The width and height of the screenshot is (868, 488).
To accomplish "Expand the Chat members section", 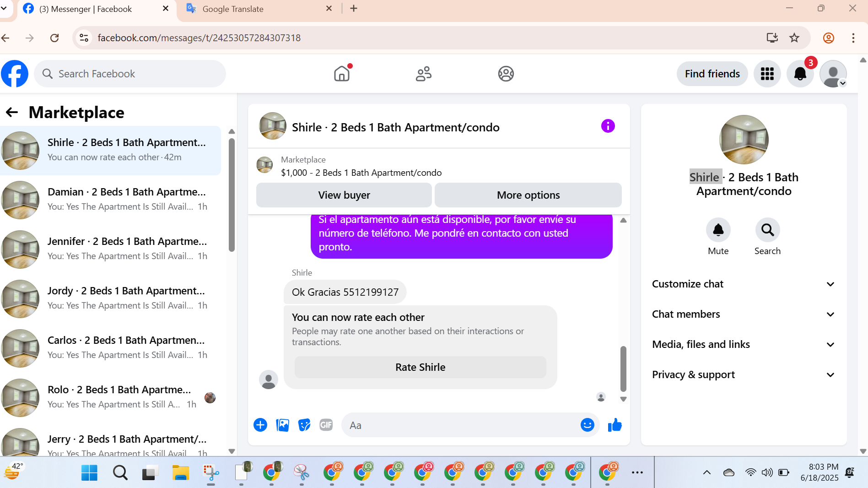I will click(x=744, y=314).
